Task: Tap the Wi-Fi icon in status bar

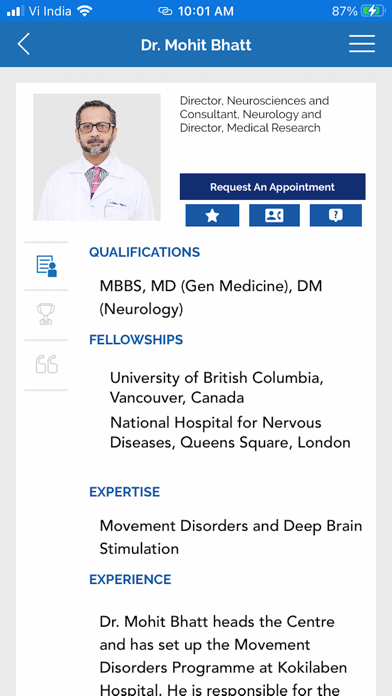Action: (84, 11)
